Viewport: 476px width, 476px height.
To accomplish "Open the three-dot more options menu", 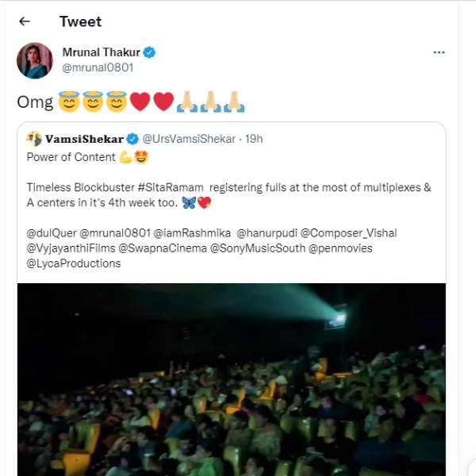I will 439,52.
